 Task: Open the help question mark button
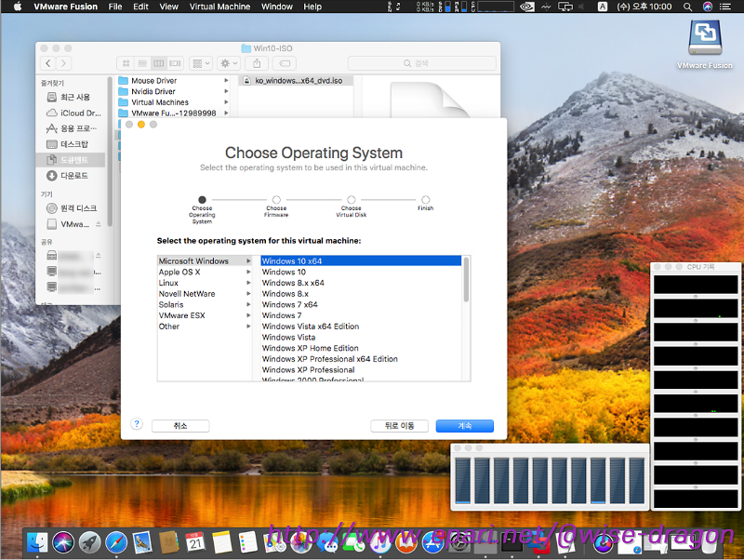(x=137, y=424)
